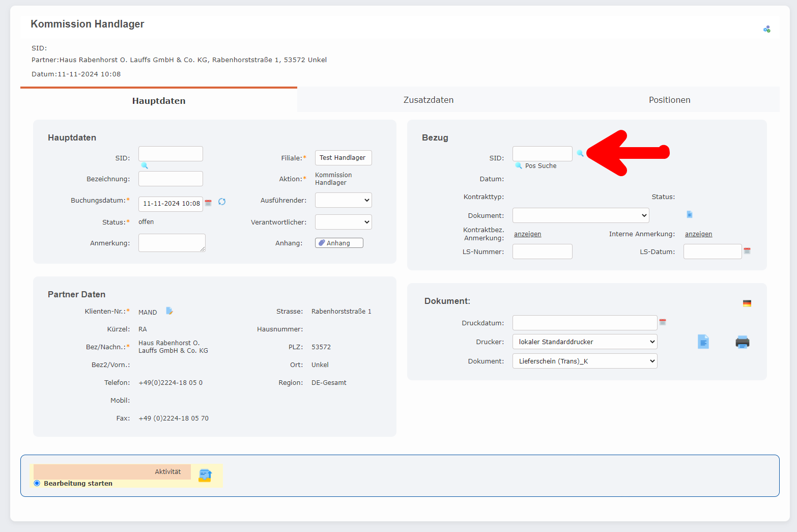Open the Buchungsdatum calendar picker

(x=208, y=203)
